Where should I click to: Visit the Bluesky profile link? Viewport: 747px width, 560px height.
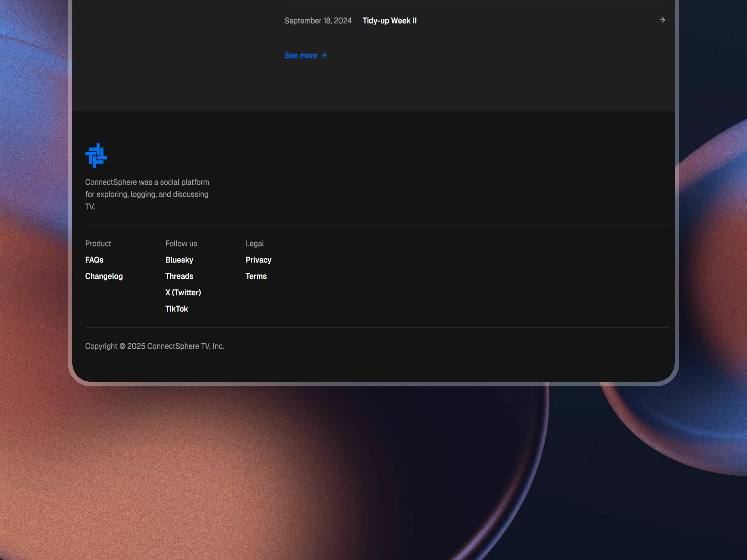tap(179, 260)
